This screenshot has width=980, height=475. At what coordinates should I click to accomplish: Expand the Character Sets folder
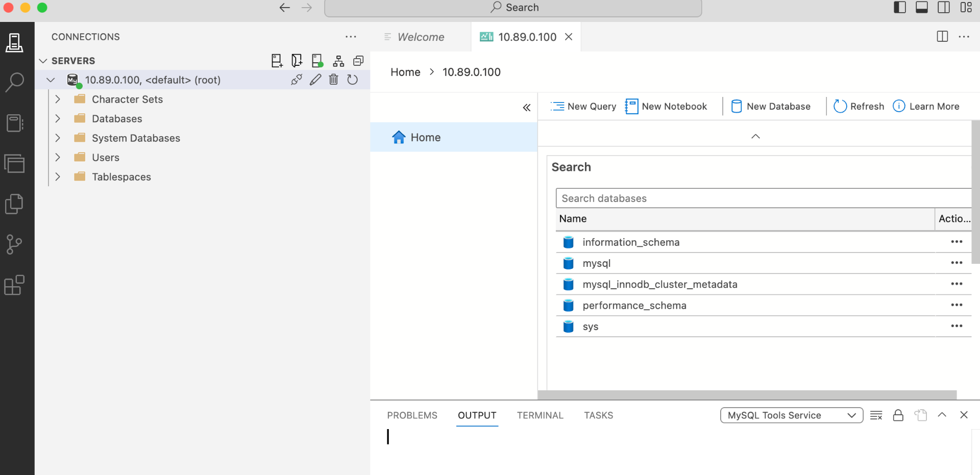pos(58,99)
